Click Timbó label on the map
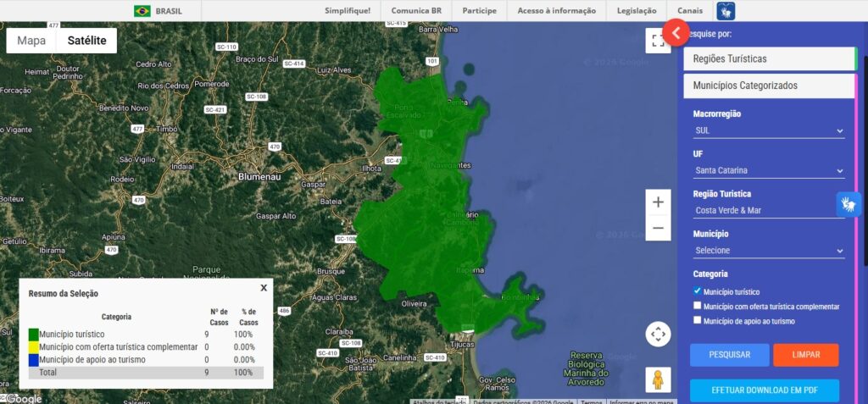This screenshot has width=868, height=404. coord(167,129)
